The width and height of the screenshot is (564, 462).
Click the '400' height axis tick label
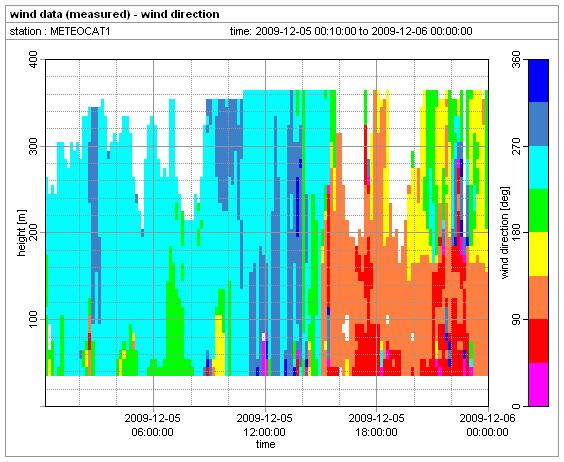tap(33, 60)
